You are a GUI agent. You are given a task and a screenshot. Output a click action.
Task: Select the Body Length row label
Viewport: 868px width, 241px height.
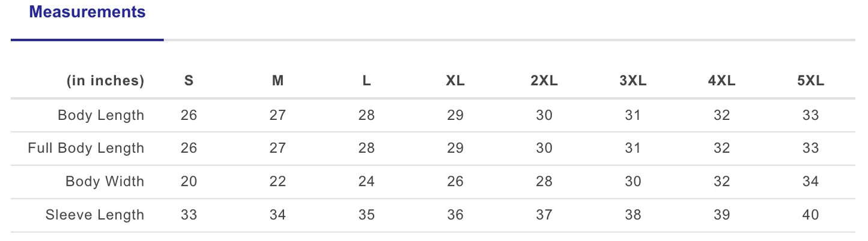[x=101, y=115]
